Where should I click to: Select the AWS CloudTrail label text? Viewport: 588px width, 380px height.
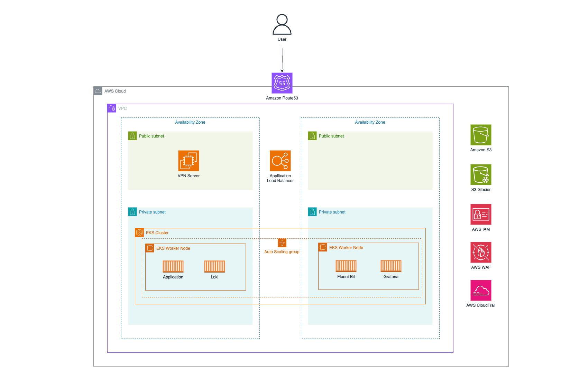(x=481, y=305)
